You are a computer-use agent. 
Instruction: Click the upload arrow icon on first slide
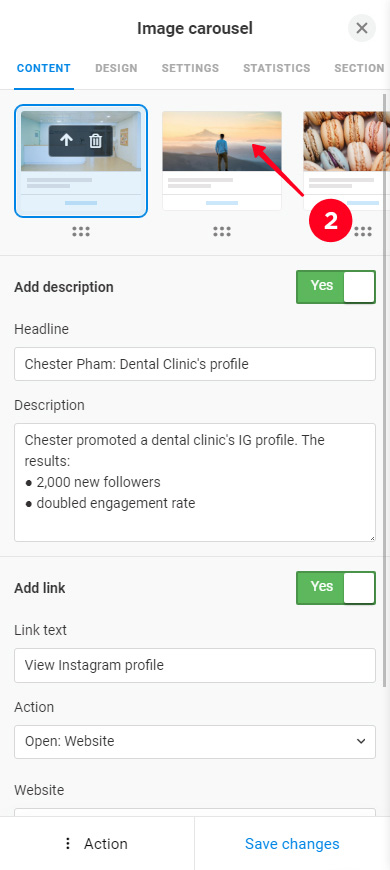[x=66, y=140]
